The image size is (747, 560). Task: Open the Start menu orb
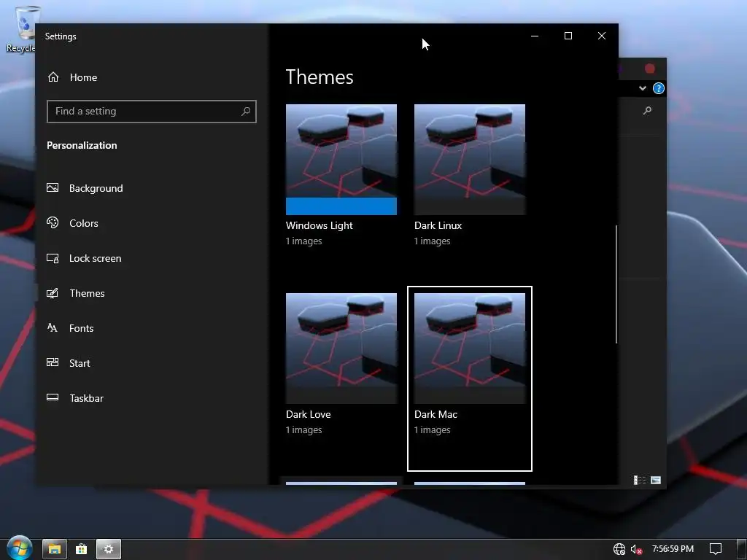[x=20, y=548]
